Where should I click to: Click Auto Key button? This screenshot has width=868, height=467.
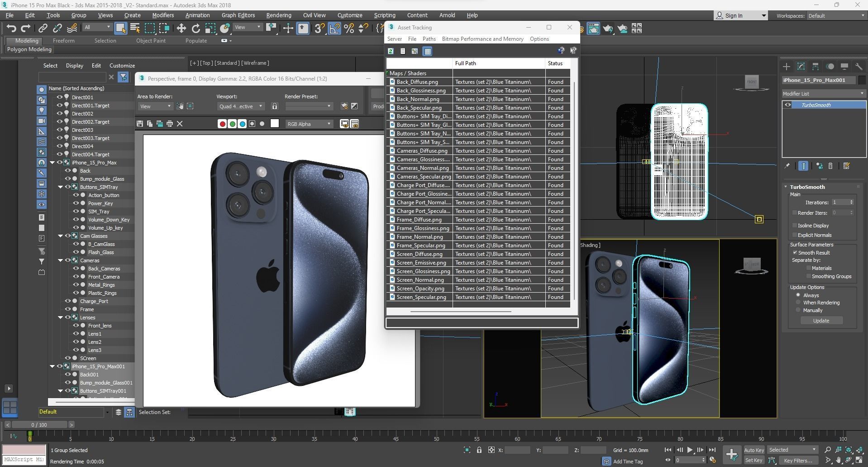pos(754,450)
